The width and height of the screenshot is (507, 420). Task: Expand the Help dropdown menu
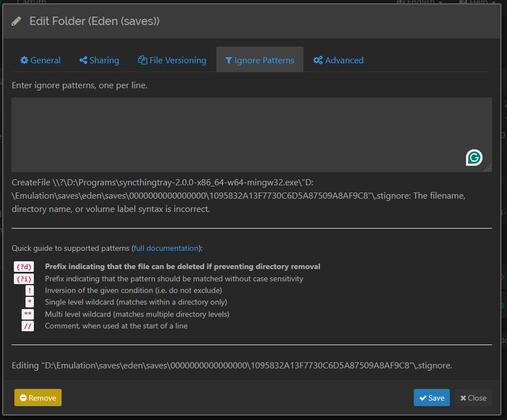click(478, 2)
